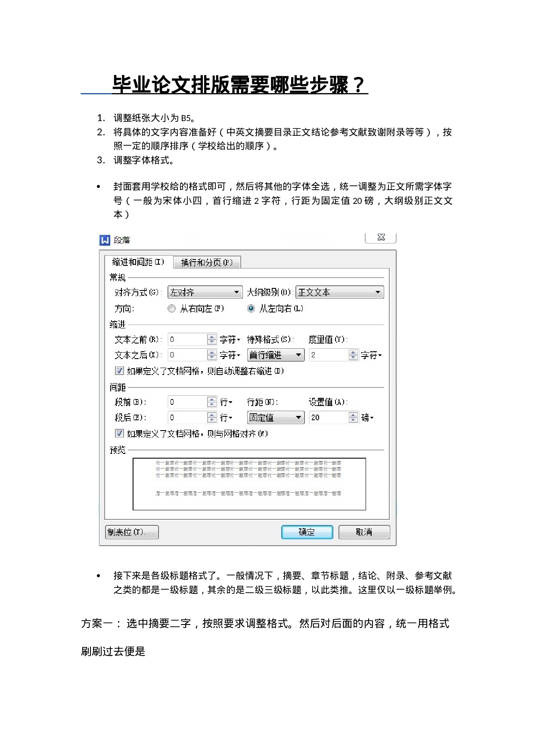Open the 字符 unit dropdown for 文本之后
Image resolution: width=534 pixels, height=756 pixels.
[230, 355]
